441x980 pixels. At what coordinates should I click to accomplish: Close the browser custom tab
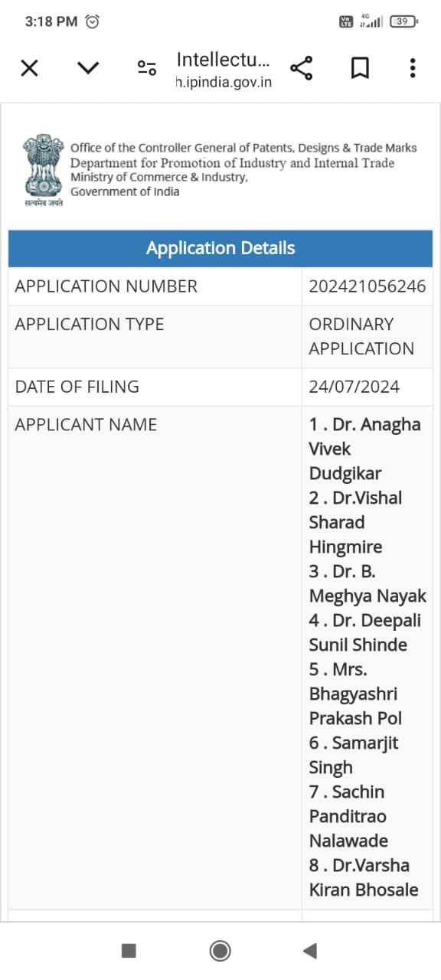pyautogui.click(x=29, y=68)
